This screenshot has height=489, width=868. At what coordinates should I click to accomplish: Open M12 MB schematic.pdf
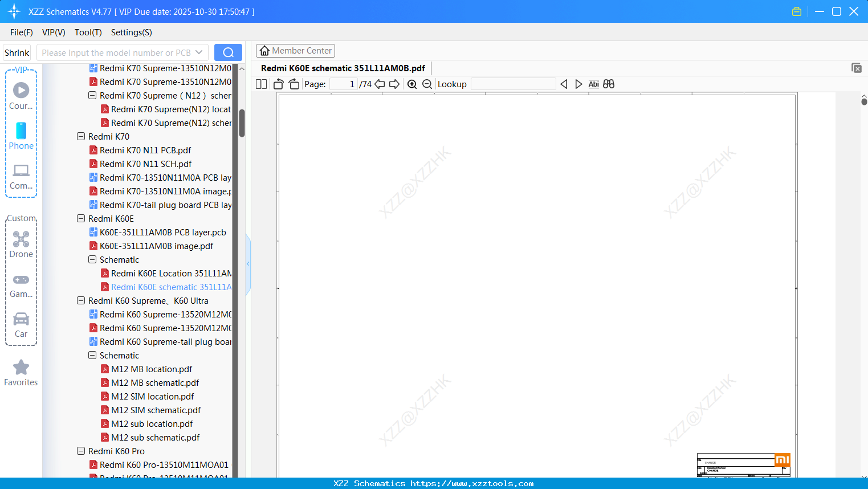click(155, 383)
